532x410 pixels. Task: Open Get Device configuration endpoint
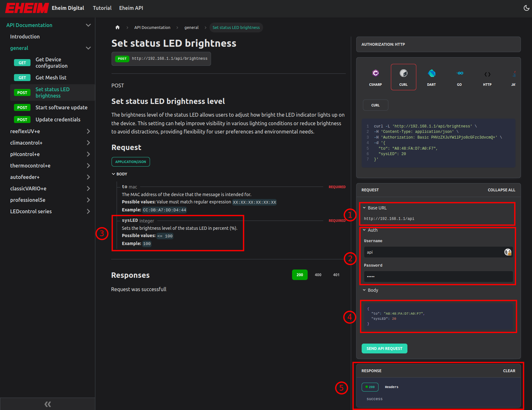click(x=51, y=63)
